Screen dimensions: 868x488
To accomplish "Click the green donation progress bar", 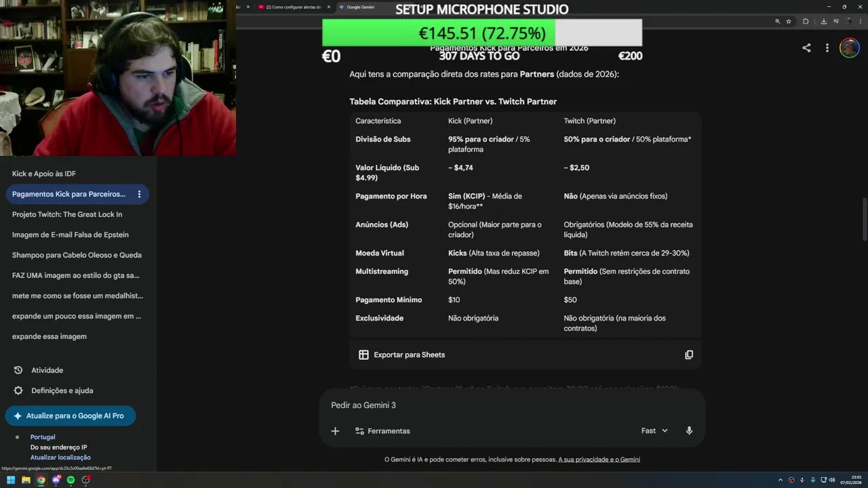I will (438, 33).
